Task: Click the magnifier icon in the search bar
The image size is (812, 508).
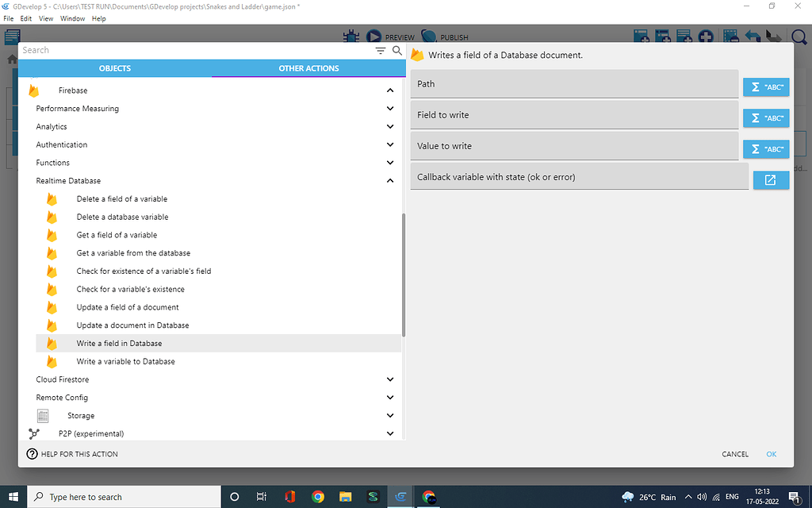Action: [397, 50]
